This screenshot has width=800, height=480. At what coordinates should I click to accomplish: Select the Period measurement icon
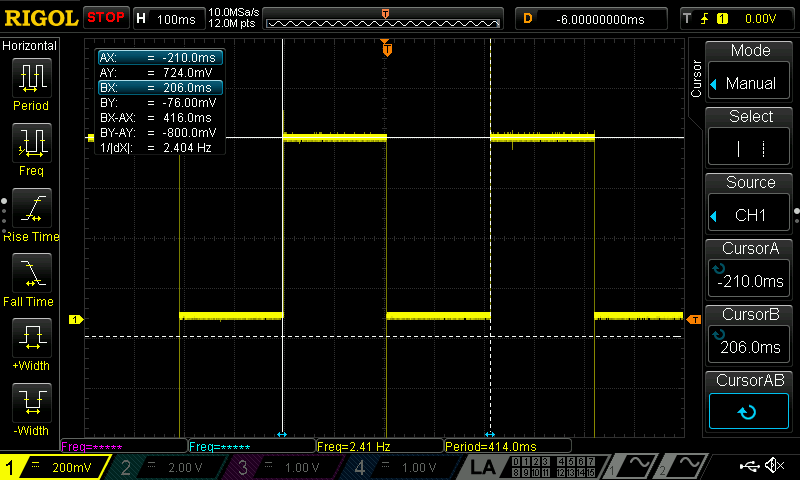click(32, 78)
